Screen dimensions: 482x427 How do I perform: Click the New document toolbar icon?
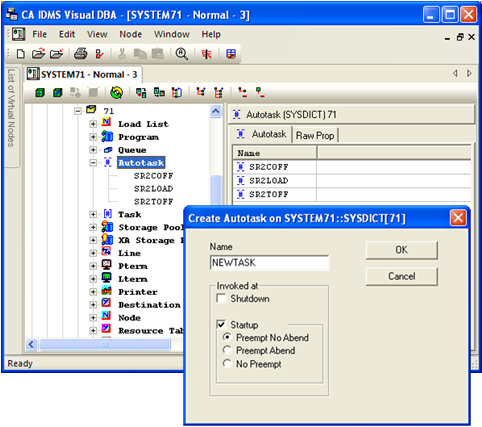(x=21, y=54)
